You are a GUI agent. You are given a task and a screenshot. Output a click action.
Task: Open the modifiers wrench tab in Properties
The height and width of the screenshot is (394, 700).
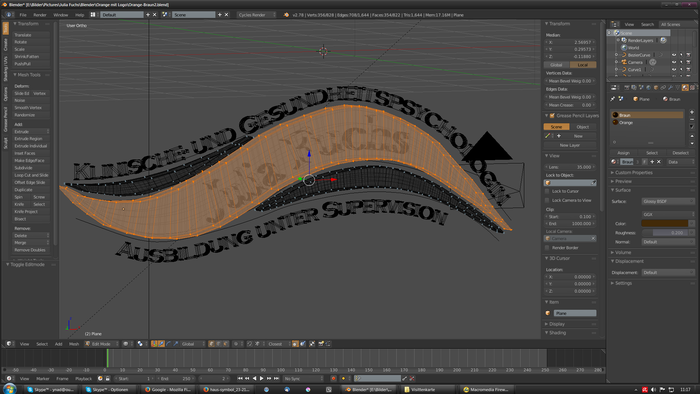670,87
